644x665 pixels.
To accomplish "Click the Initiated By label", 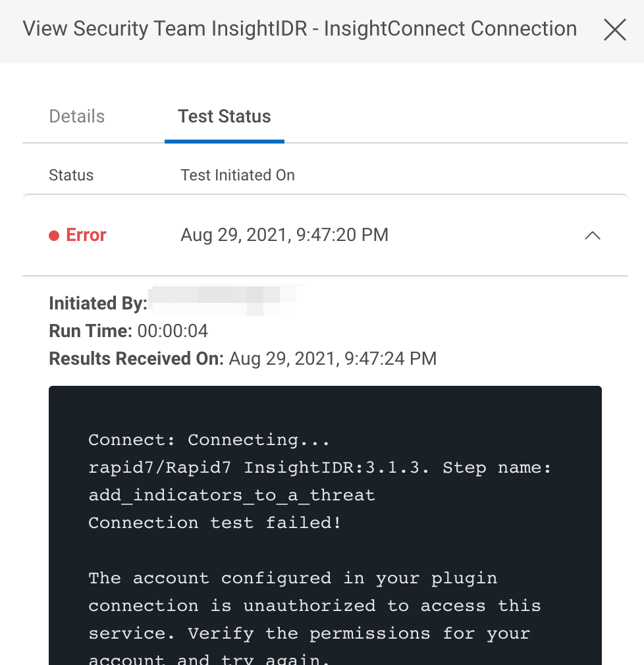I will (97, 304).
